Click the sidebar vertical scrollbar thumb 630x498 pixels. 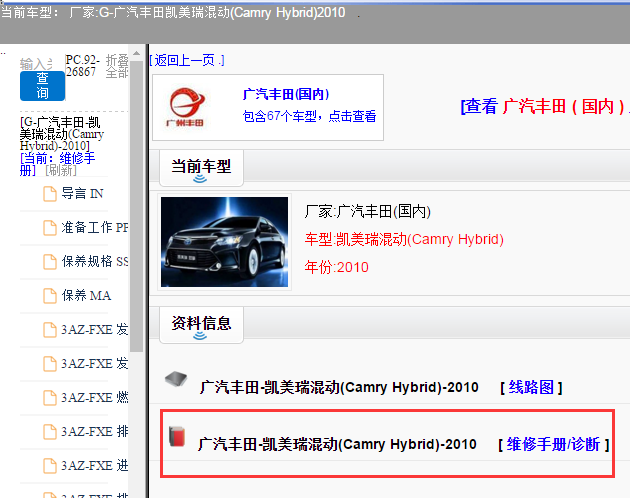[x=136, y=206]
